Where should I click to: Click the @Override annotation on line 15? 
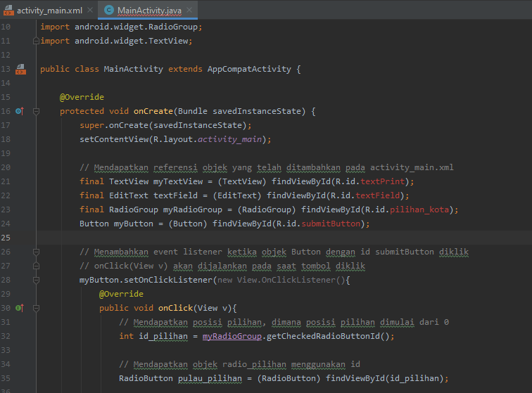tap(82, 97)
